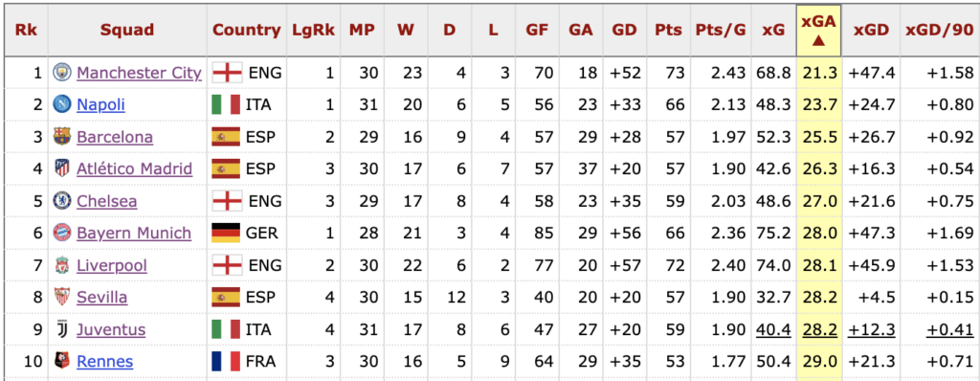Image resolution: width=980 pixels, height=381 pixels.
Task: Click Juventus's underlined xGD value +12.3
Action: 871,329
